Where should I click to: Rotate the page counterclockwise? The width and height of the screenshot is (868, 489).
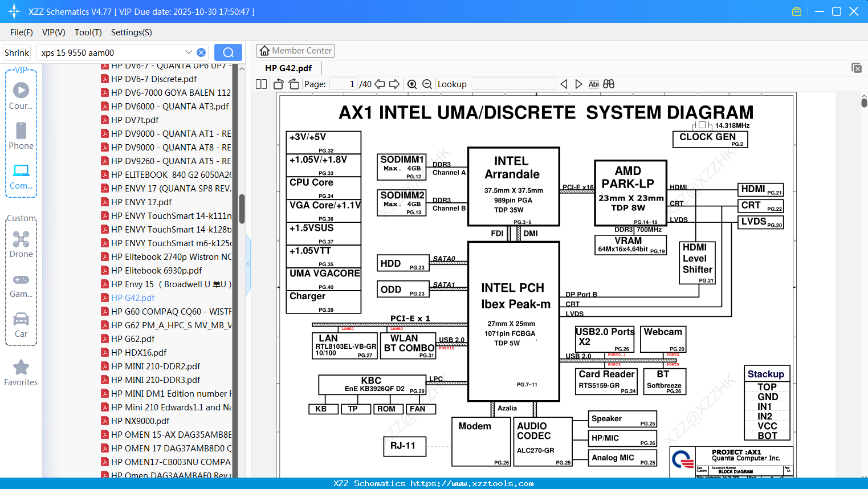(279, 84)
